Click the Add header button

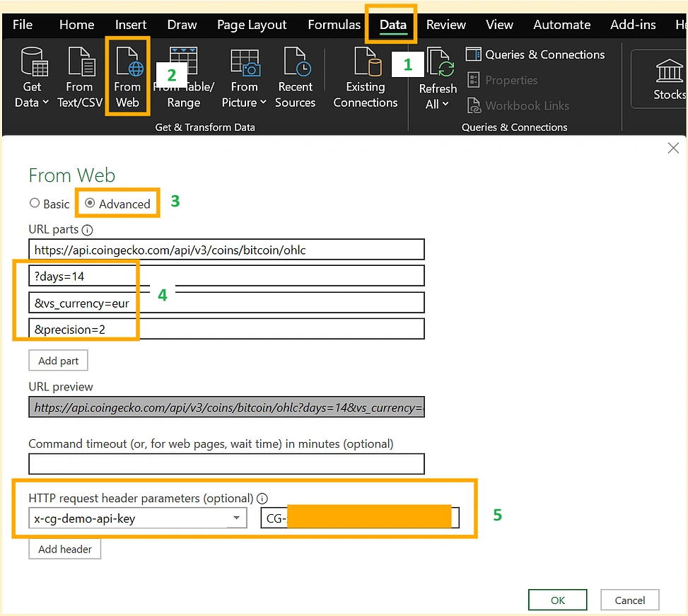(x=65, y=550)
